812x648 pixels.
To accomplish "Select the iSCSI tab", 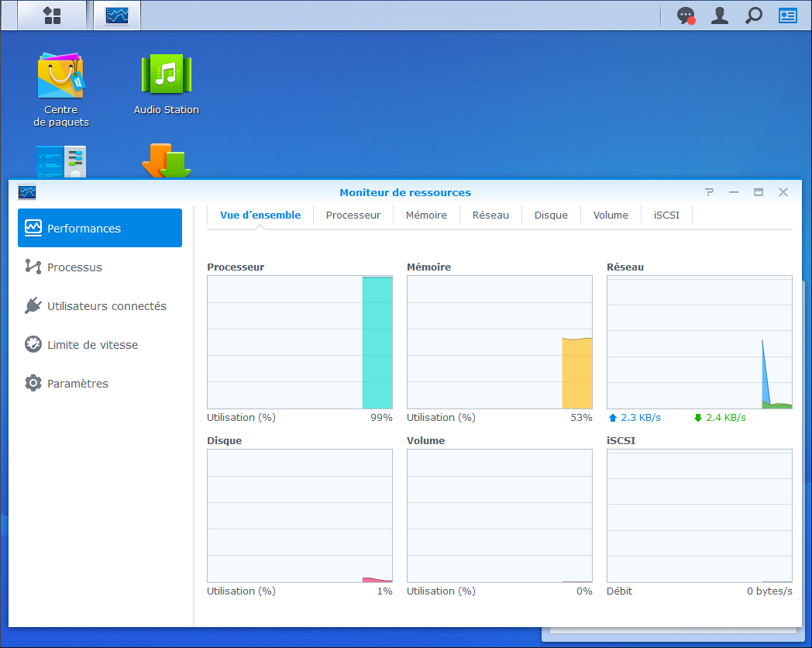I will pyautogui.click(x=666, y=215).
